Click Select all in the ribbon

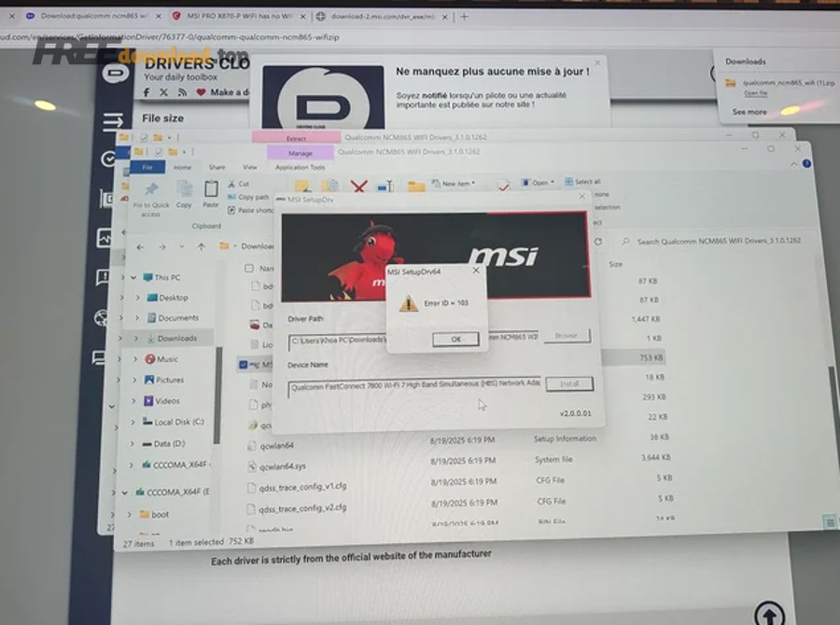[582, 182]
